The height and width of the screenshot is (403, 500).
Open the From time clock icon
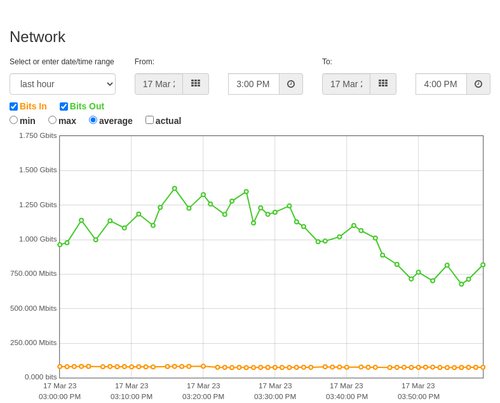[x=291, y=84]
